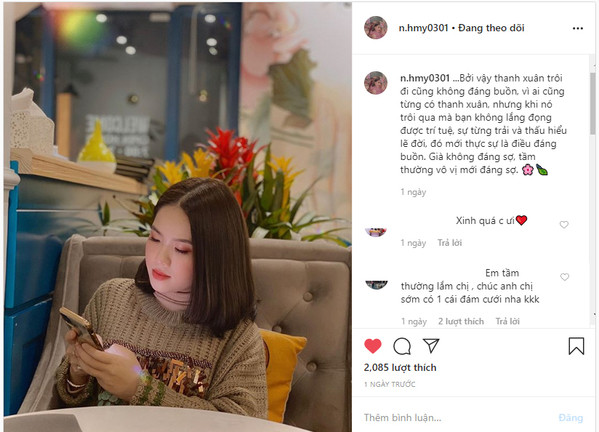Like the 'Xinh quá c ưi' comment
599x432 pixels.
tap(564, 225)
